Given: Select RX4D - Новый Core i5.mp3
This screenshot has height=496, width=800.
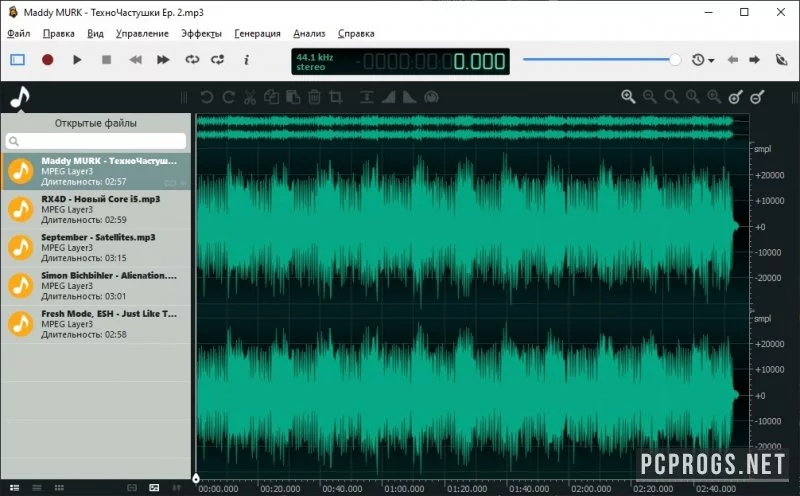Looking at the screenshot, I should coord(96,209).
